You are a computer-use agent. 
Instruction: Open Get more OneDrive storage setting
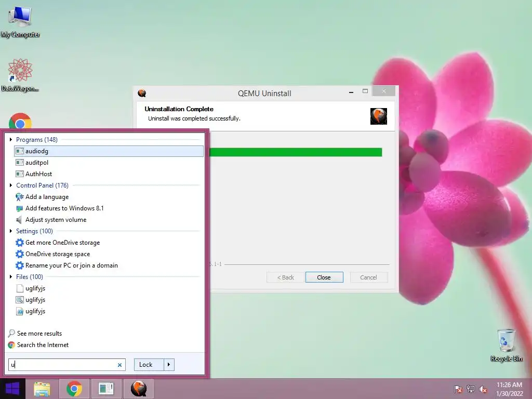(x=109, y=242)
